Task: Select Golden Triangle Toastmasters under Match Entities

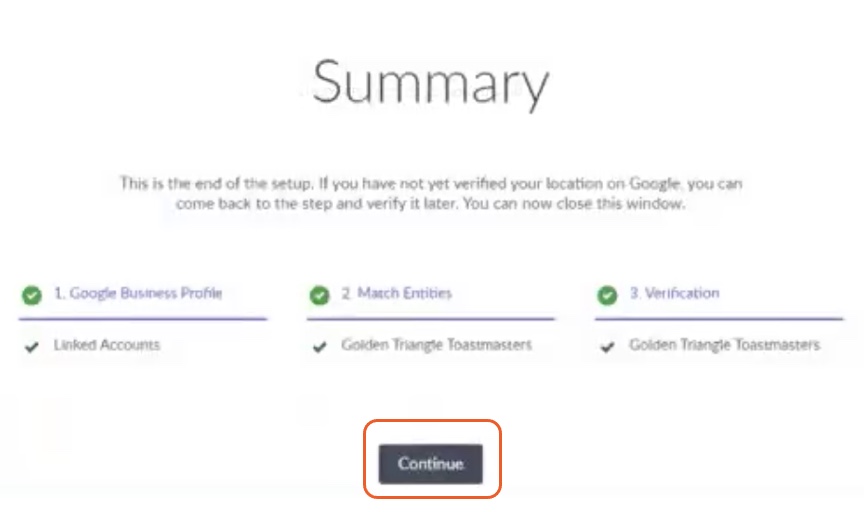Action: tap(436, 345)
